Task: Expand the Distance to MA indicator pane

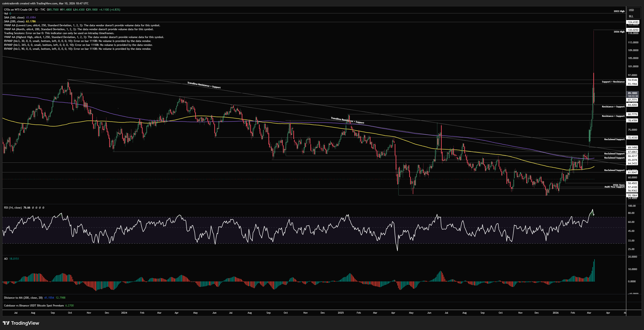Action: click(23, 298)
